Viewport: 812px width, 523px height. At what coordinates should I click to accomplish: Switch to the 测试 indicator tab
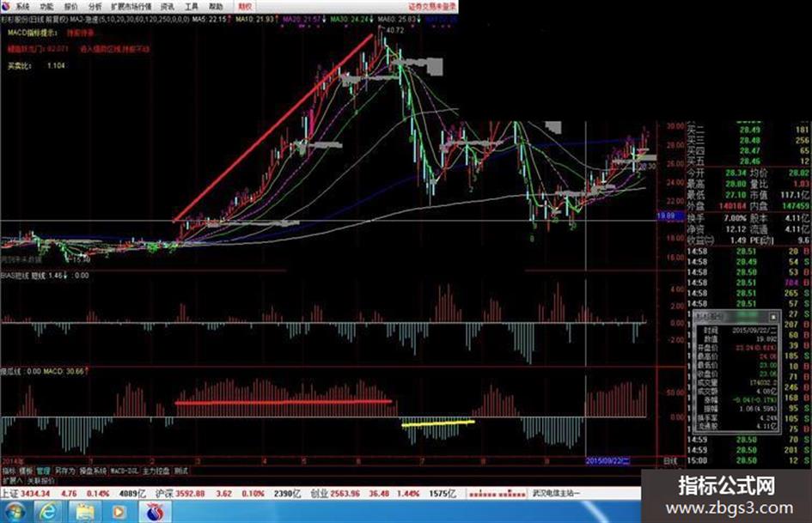tap(181, 471)
